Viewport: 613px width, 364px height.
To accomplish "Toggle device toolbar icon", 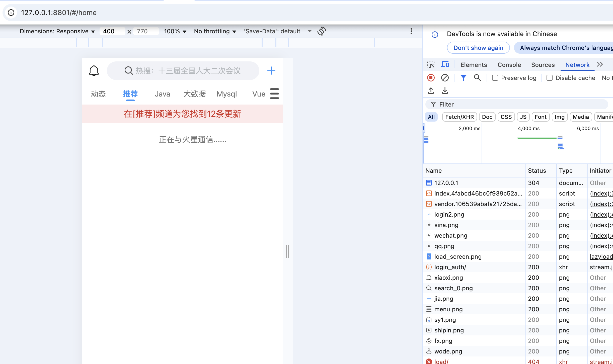I will [445, 64].
